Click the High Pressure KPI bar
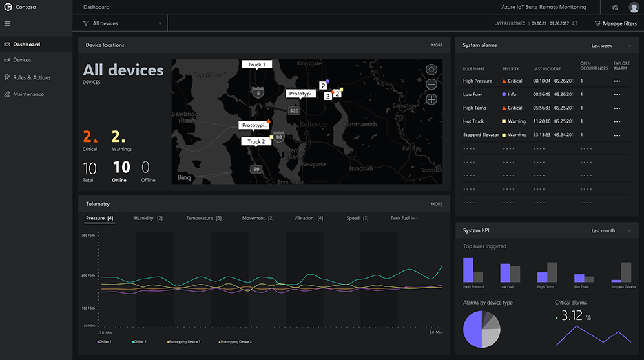 click(x=468, y=270)
